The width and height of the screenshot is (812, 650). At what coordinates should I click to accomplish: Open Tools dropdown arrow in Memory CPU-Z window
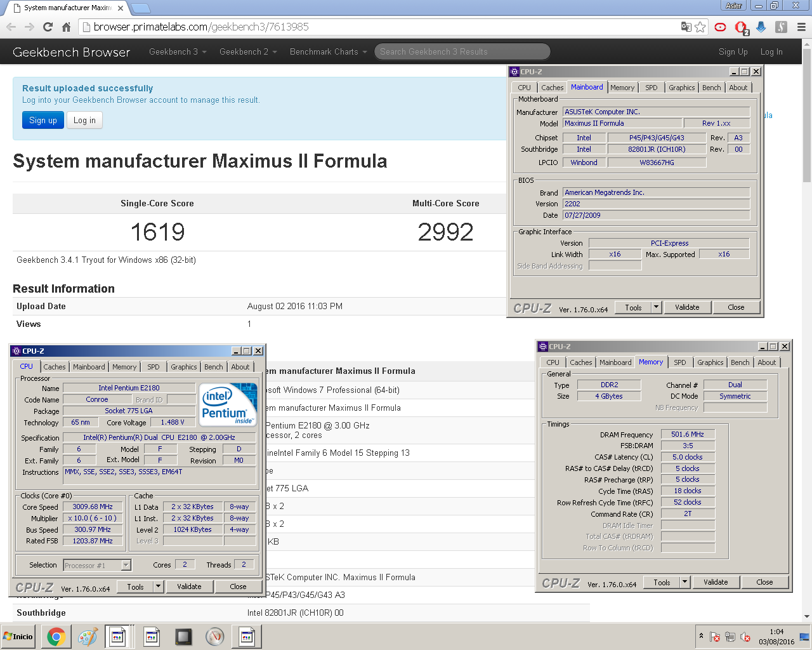[x=684, y=582]
